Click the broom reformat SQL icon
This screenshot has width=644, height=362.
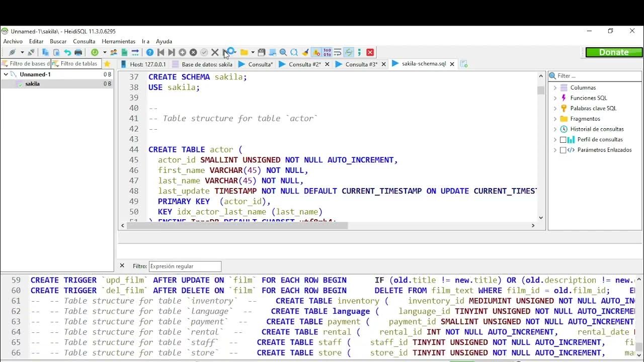click(305, 52)
